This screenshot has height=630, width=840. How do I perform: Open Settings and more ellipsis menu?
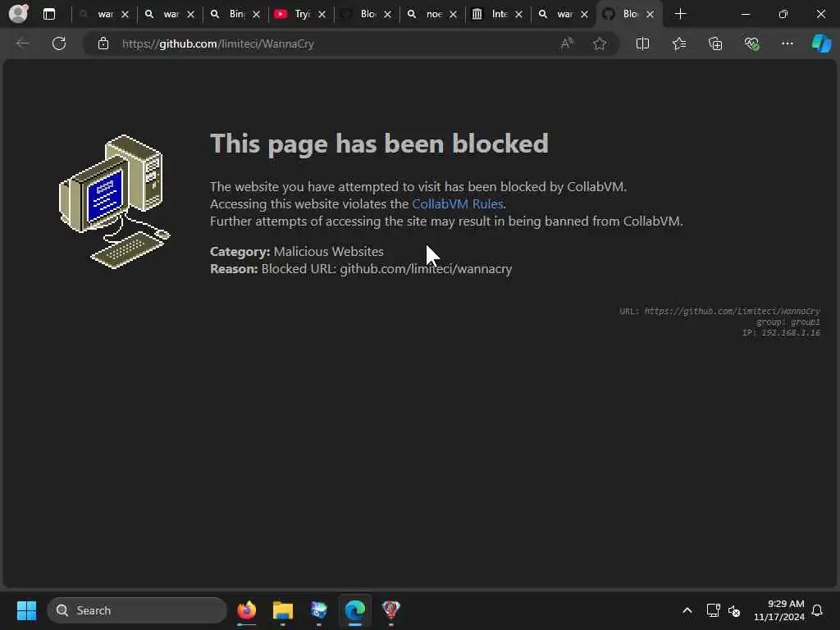click(787, 43)
